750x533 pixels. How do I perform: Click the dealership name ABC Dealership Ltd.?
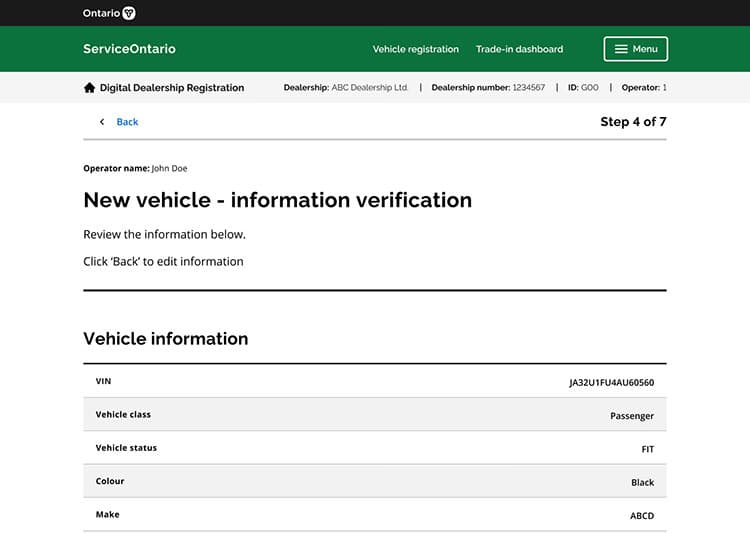tap(370, 88)
